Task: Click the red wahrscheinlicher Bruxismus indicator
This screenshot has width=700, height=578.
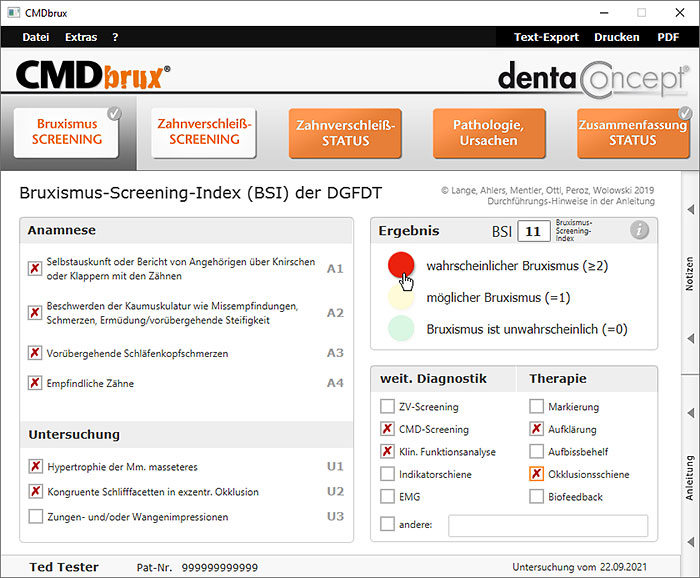Action: 401,265
